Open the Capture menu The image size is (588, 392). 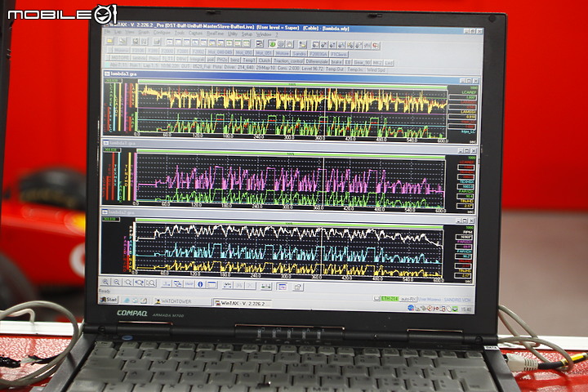[x=195, y=33]
